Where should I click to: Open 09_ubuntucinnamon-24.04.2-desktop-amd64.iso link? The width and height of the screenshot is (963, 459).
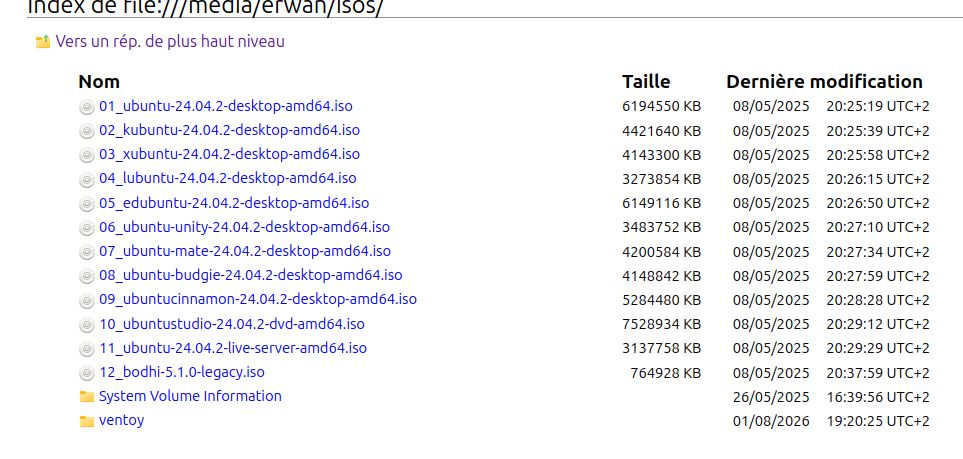[258, 299]
